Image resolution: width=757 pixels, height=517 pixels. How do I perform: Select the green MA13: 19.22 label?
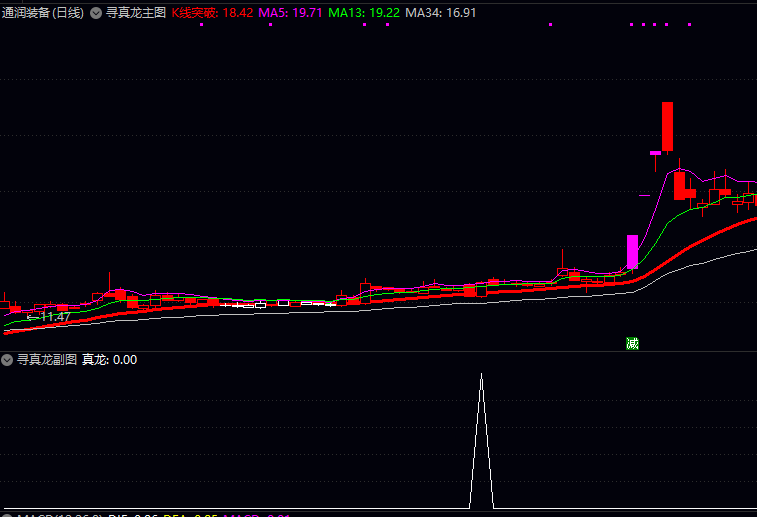coord(364,13)
